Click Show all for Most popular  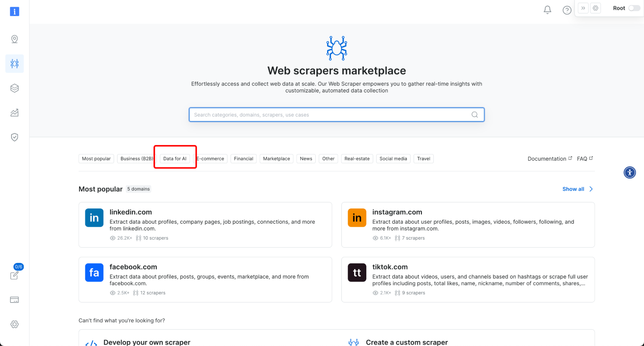pos(573,189)
